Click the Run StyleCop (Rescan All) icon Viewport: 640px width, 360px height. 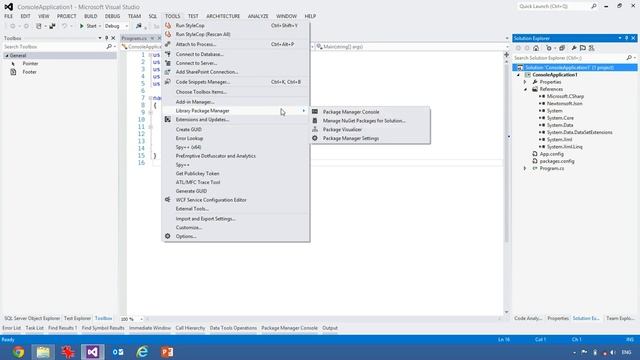[x=168, y=34]
